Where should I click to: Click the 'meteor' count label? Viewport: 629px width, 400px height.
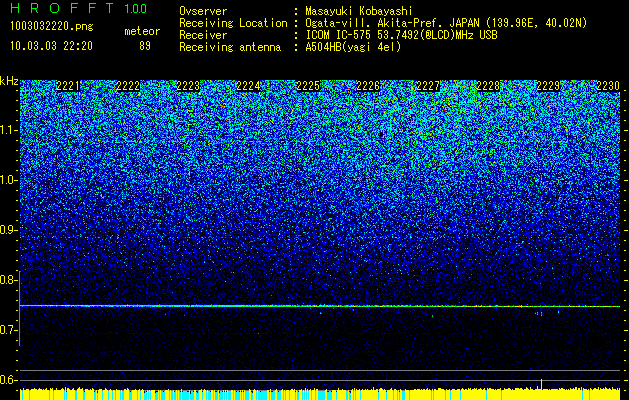point(142,31)
